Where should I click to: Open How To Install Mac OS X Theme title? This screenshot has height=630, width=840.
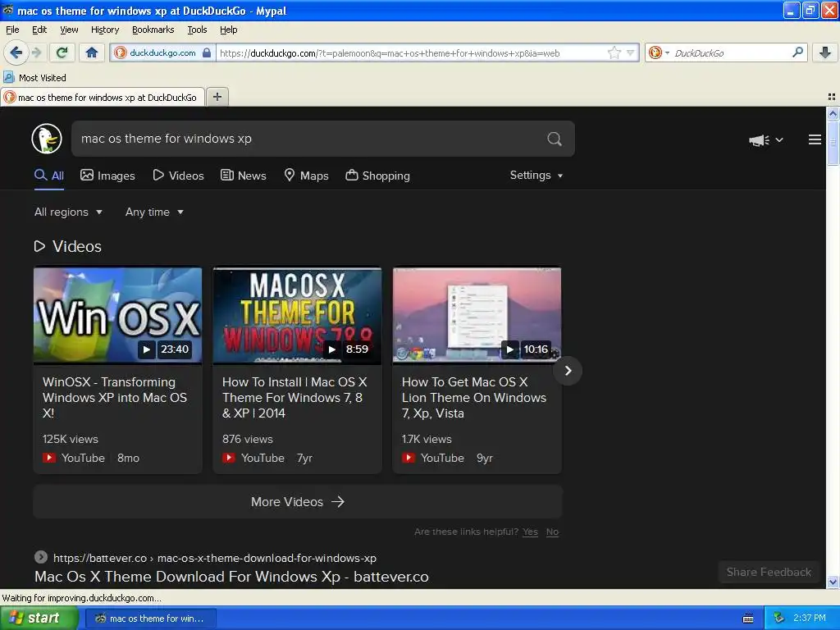[294, 398]
